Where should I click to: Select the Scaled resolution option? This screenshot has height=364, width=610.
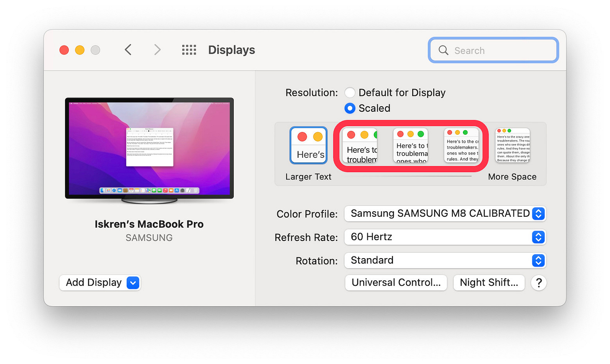[350, 108]
